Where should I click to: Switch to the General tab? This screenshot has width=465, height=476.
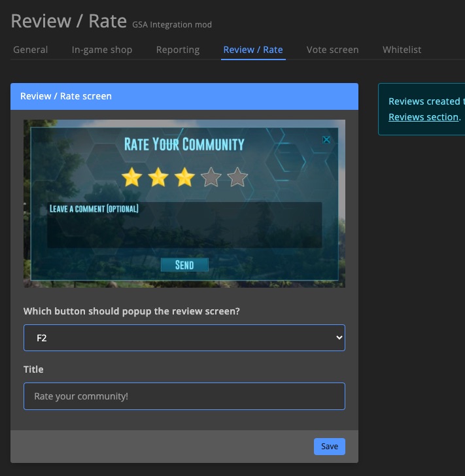30,50
